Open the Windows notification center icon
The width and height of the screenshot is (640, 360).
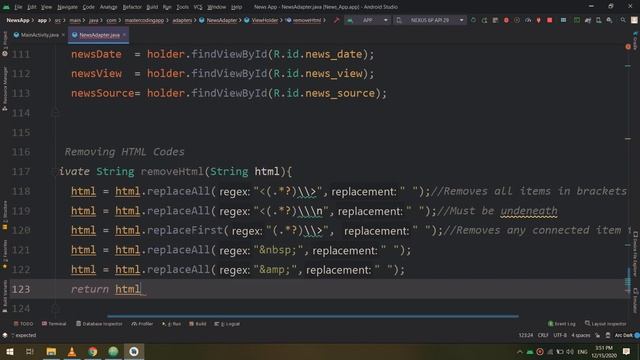[x=627, y=351]
